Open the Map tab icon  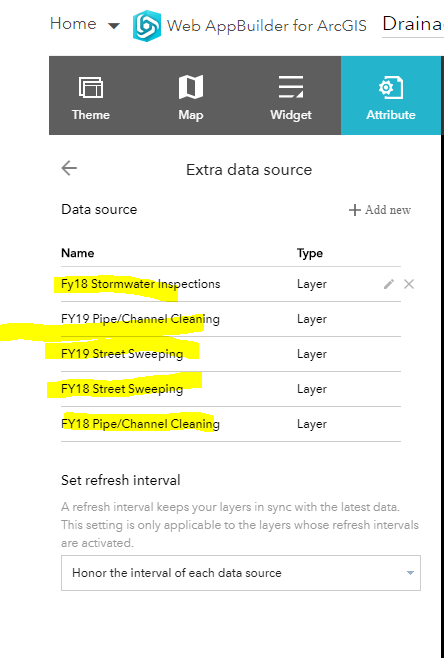point(191,87)
